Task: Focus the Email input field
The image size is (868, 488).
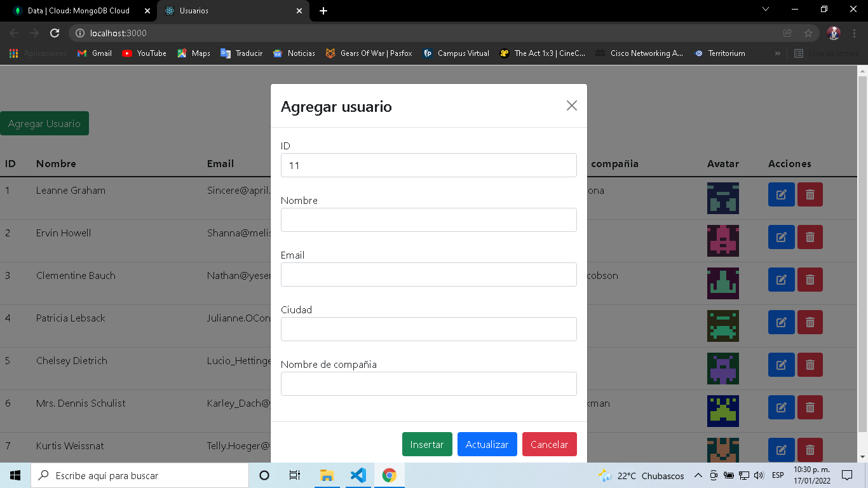Action: [x=429, y=274]
